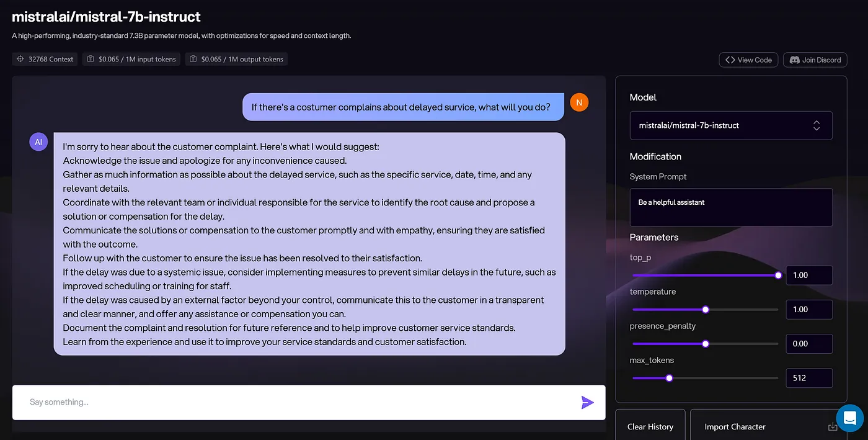
Task: Click the View Code button
Action: [748, 60]
